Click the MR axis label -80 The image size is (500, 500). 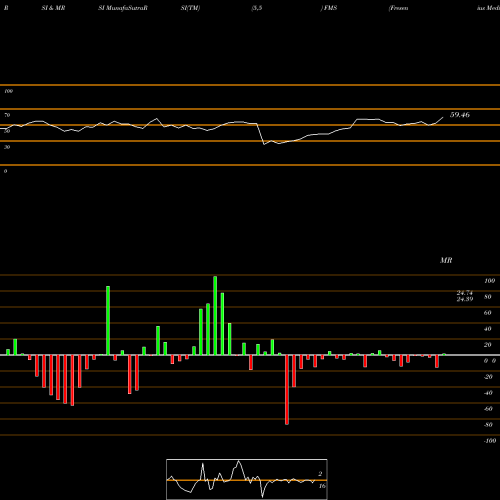[x=488, y=425]
